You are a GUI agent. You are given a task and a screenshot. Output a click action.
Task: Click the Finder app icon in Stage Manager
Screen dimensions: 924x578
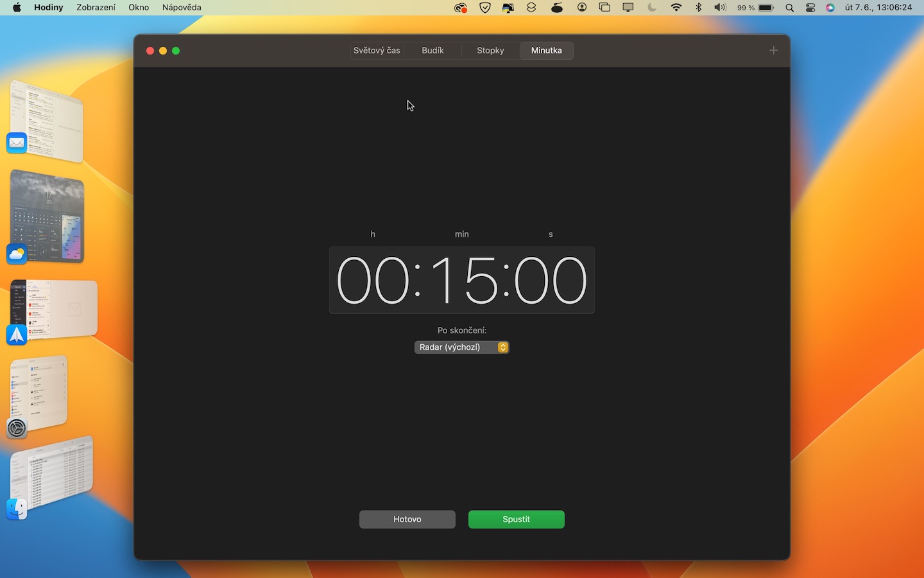[17, 509]
